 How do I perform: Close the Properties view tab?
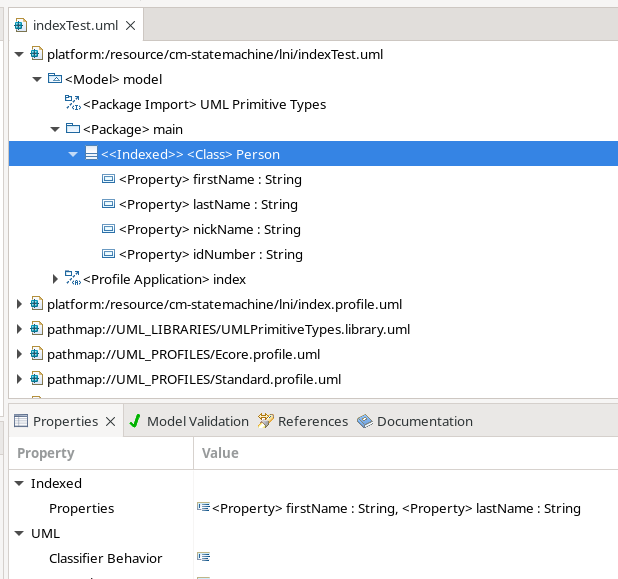[x=110, y=421]
